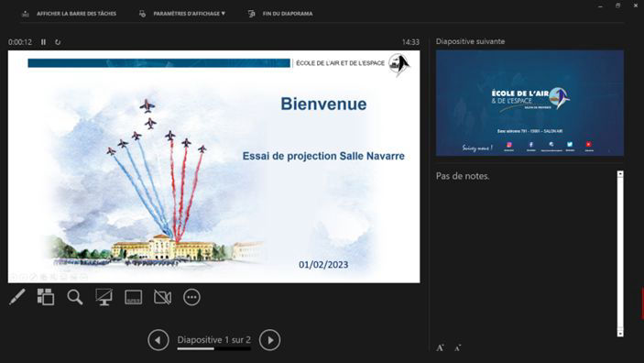This screenshot has width=644, height=363.
Task: Click the 'Diapositive suivante' heading
Action: tap(470, 41)
